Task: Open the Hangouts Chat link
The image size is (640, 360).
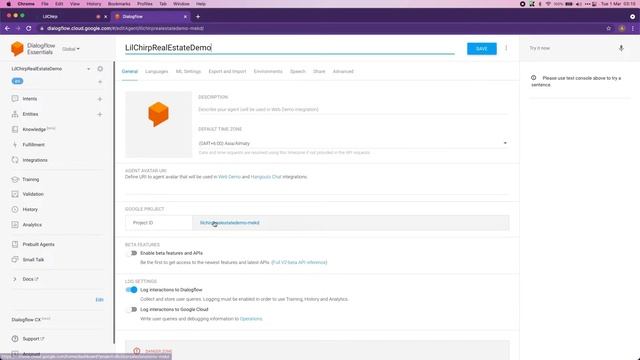Action: click(266, 177)
